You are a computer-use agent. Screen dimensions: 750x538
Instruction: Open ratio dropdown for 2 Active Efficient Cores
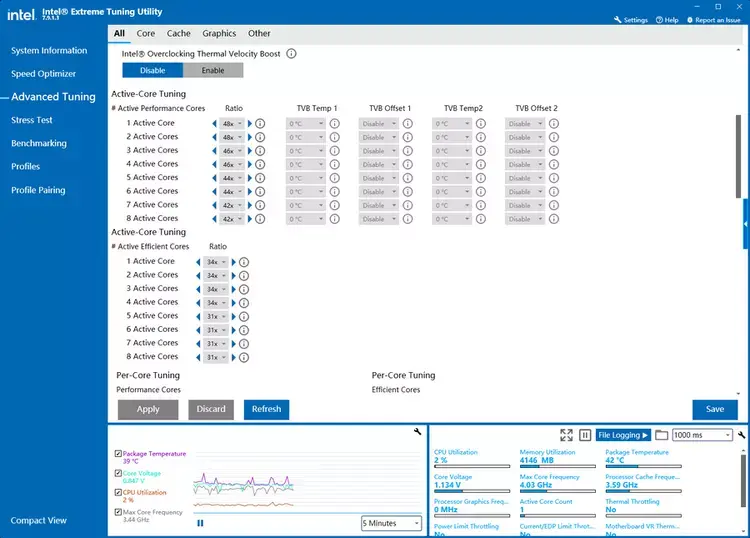tap(216, 275)
